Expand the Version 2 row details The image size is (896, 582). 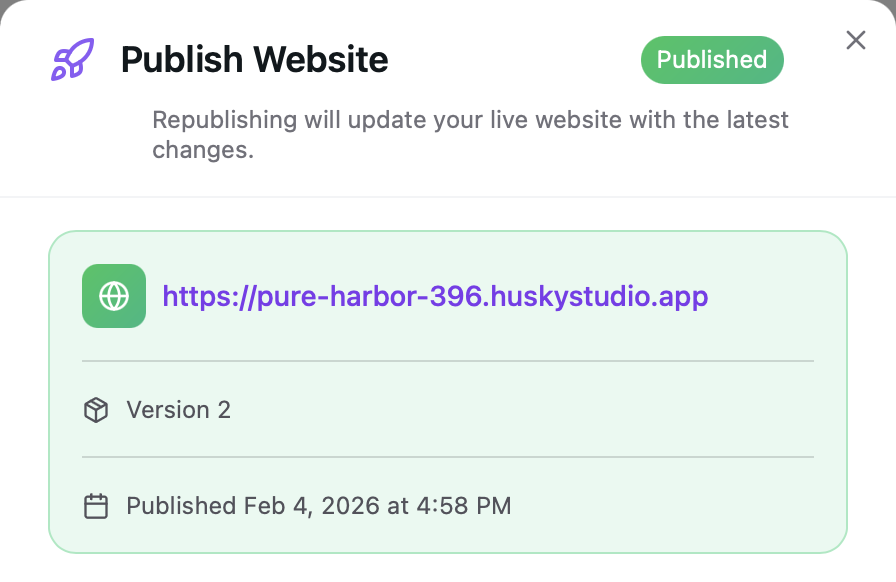click(x=178, y=410)
